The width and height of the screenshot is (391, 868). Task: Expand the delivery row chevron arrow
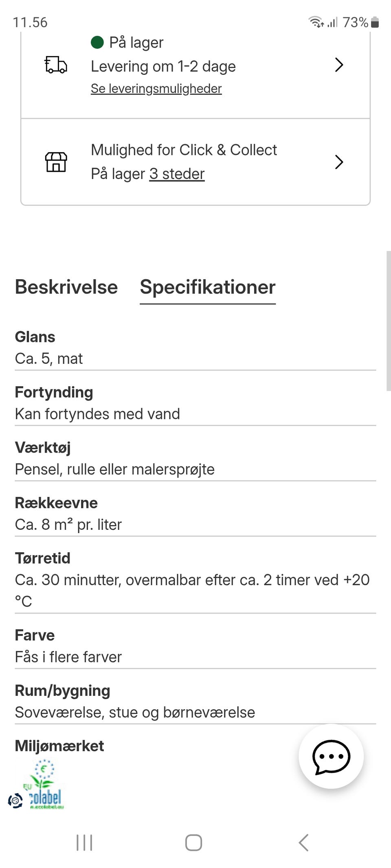(339, 65)
